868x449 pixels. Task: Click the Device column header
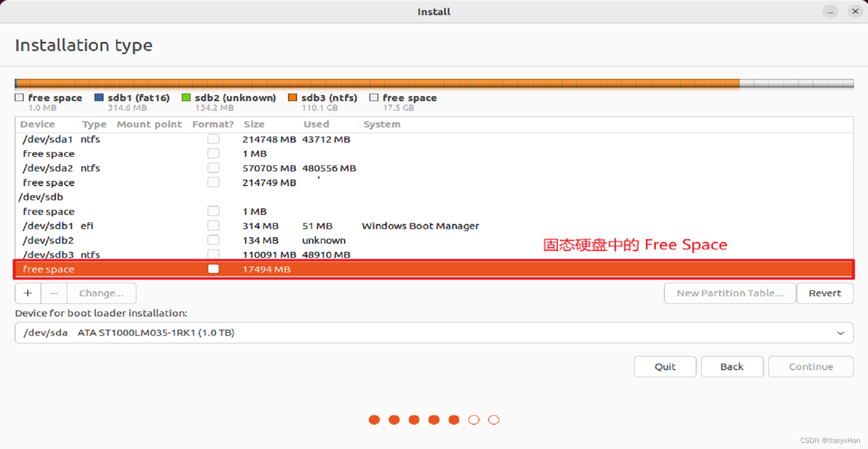tap(37, 124)
